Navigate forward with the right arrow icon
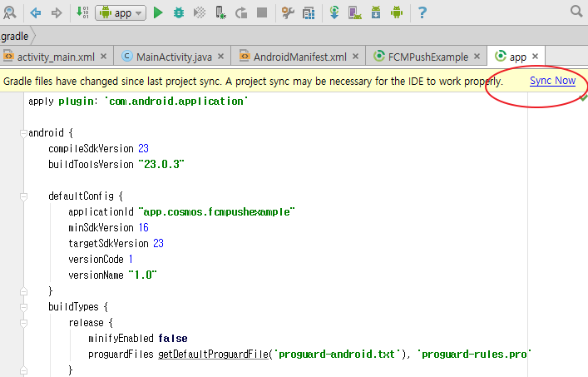 coord(57,13)
